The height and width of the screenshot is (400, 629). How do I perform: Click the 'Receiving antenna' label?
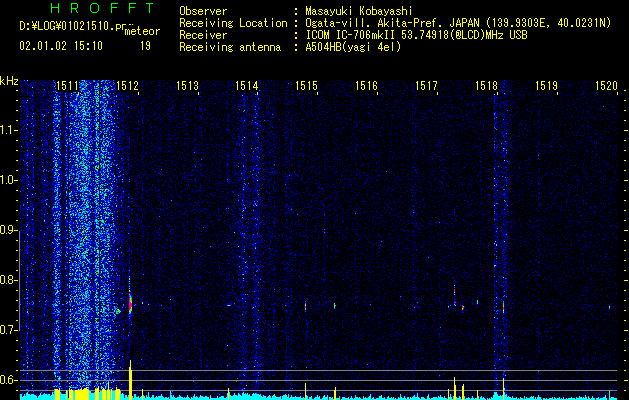(x=230, y=47)
